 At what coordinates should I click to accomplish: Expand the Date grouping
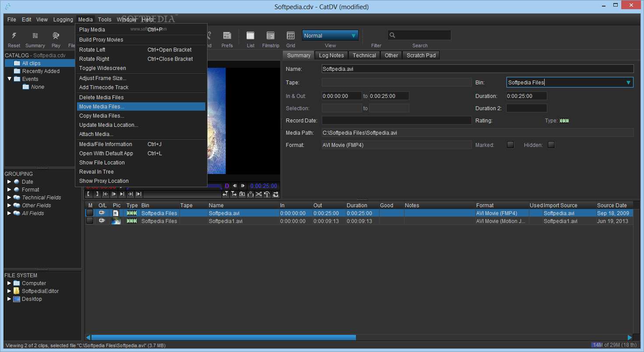(9, 181)
